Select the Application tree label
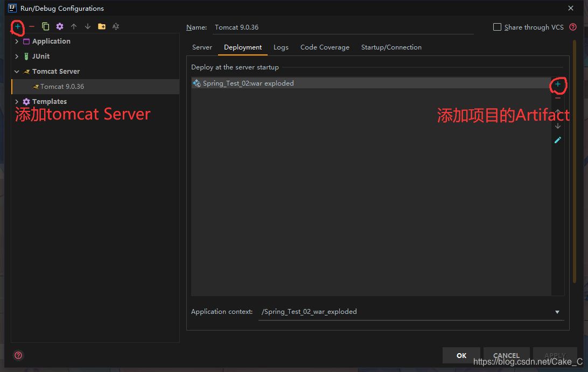Image resolution: width=588 pixels, height=372 pixels. click(51, 41)
